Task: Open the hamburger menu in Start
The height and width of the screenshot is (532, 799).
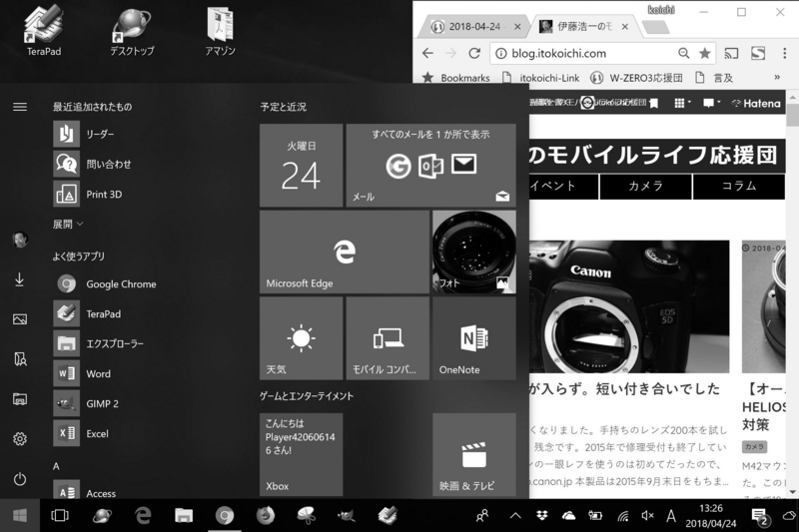Action: click(x=20, y=107)
